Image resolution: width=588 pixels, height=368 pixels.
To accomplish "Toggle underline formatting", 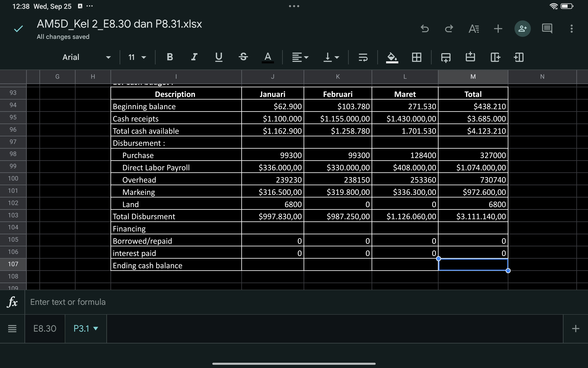I will 219,57.
